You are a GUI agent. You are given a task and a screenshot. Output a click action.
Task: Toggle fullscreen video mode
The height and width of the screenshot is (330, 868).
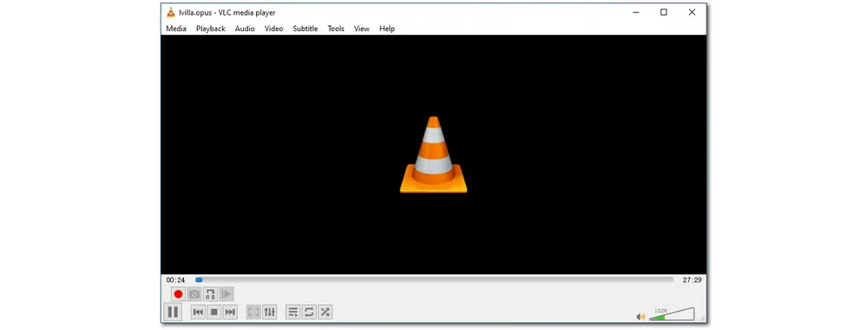click(253, 313)
